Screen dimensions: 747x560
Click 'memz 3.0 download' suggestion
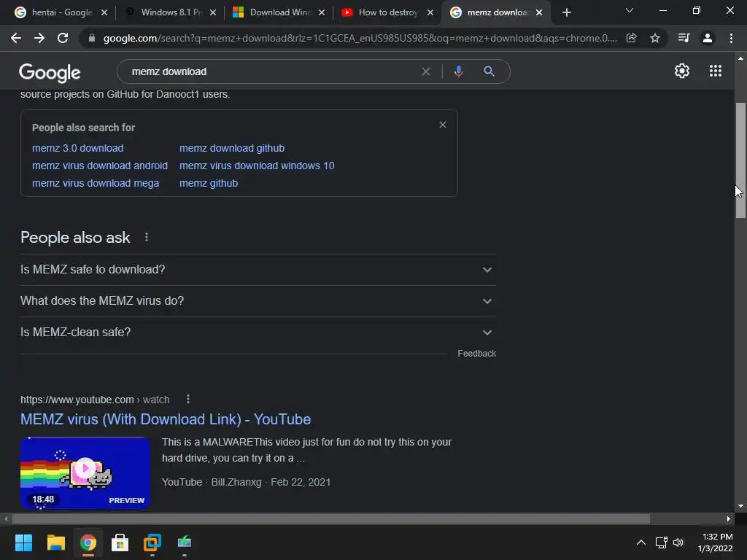[77, 148]
